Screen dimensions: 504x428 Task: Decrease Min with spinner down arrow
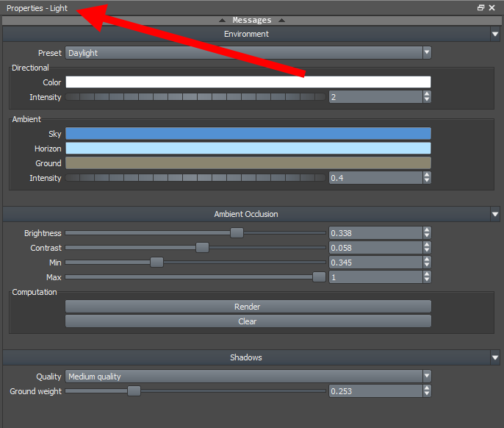click(x=427, y=265)
